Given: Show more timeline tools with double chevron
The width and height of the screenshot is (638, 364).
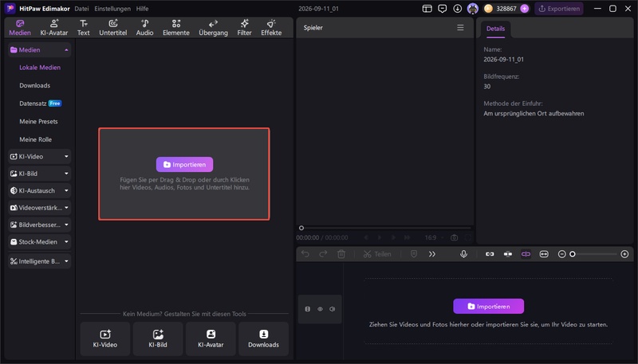Looking at the screenshot, I should [432, 254].
